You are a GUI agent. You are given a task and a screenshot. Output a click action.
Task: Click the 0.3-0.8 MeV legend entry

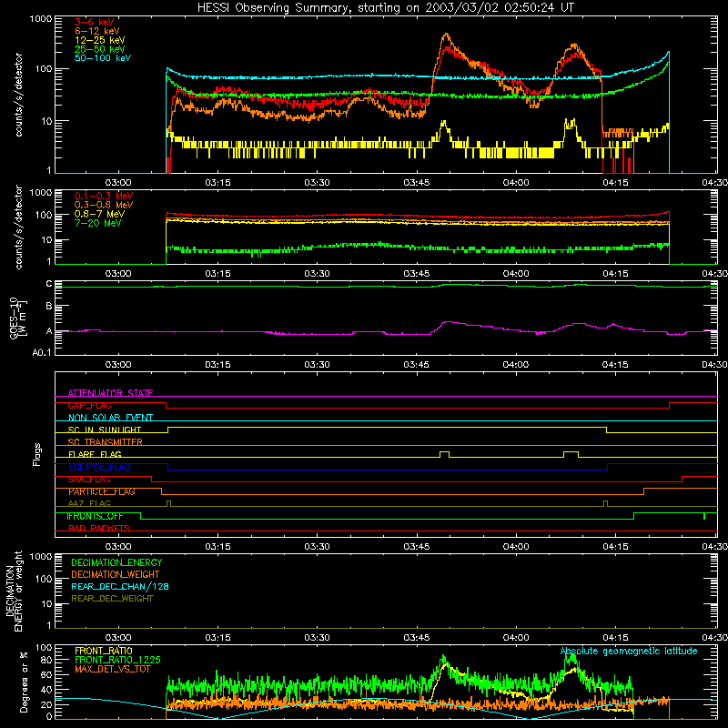[x=104, y=205]
